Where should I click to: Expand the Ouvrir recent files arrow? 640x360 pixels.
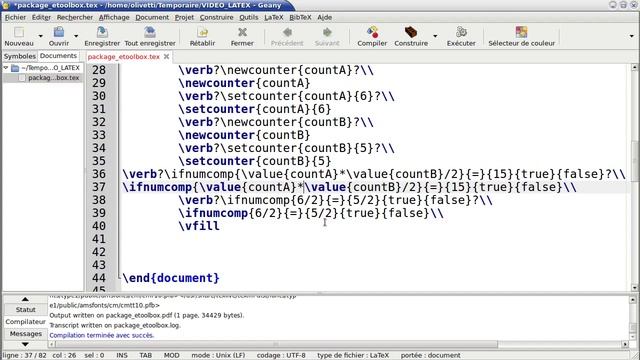(x=76, y=36)
